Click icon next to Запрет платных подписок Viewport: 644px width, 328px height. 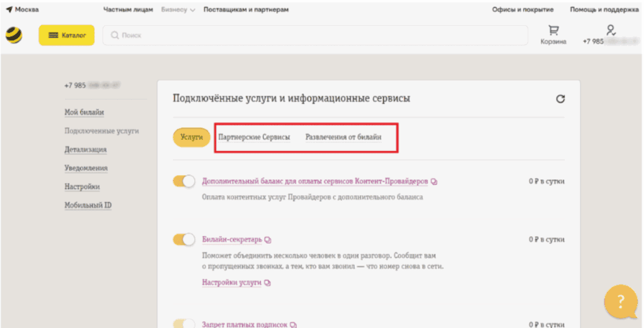(293, 325)
